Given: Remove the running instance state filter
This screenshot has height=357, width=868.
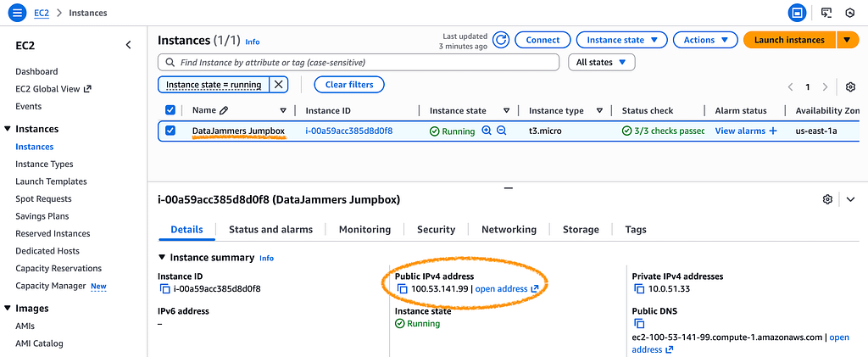Looking at the screenshot, I should coord(278,85).
